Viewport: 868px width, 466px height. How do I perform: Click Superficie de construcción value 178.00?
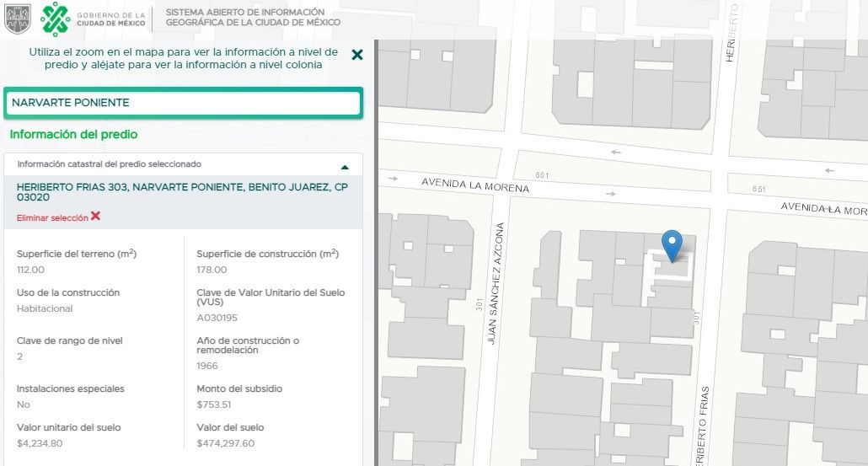click(212, 270)
